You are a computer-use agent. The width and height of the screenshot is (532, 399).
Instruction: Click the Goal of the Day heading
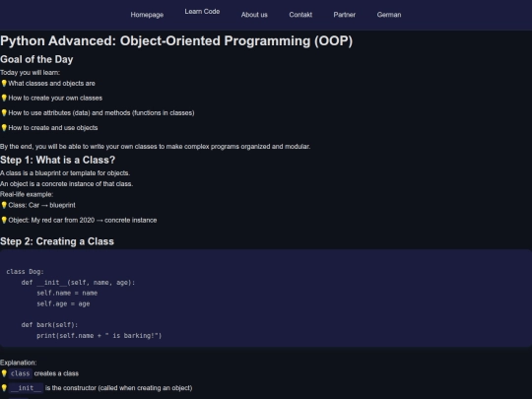(36, 59)
